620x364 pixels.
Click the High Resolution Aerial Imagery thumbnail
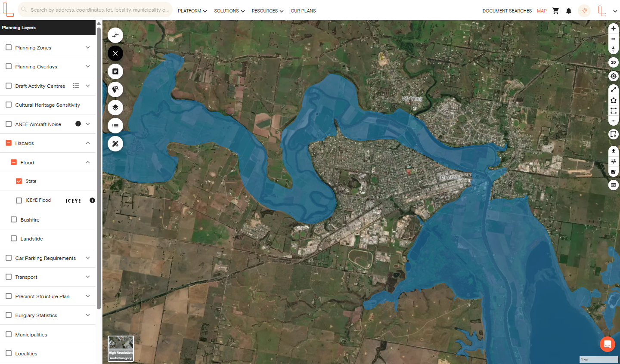[x=121, y=349]
